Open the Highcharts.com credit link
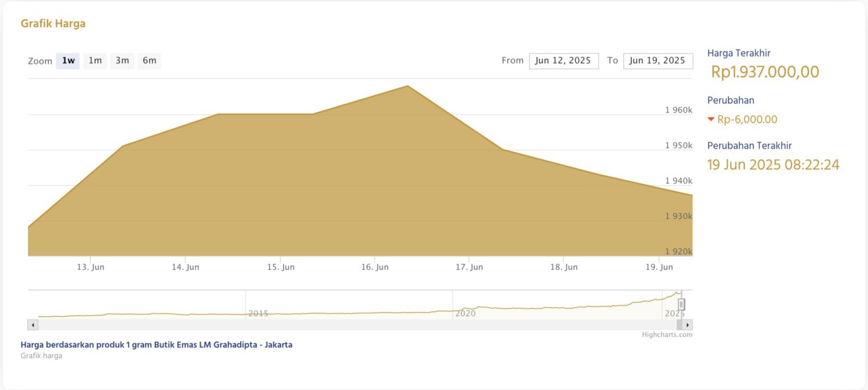Viewport: 868px width, 390px height. pyautogui.click(x=667, y=334)
